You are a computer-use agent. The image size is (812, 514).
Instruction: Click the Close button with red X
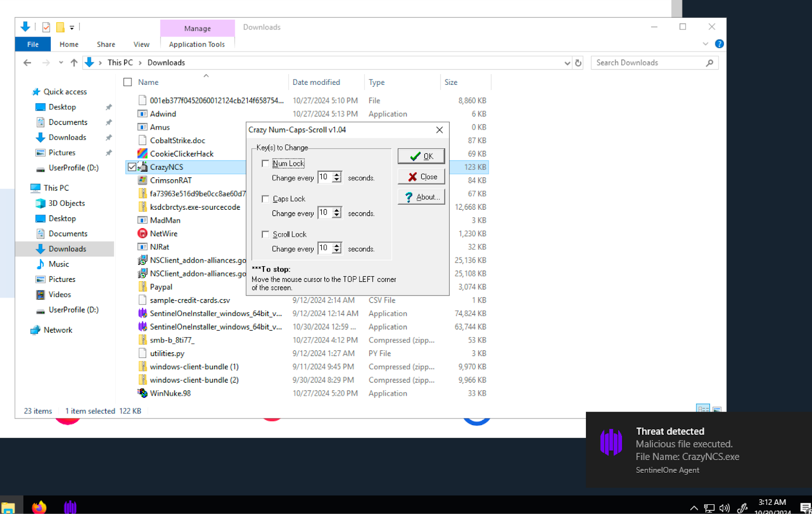click(x=421, y=176)
